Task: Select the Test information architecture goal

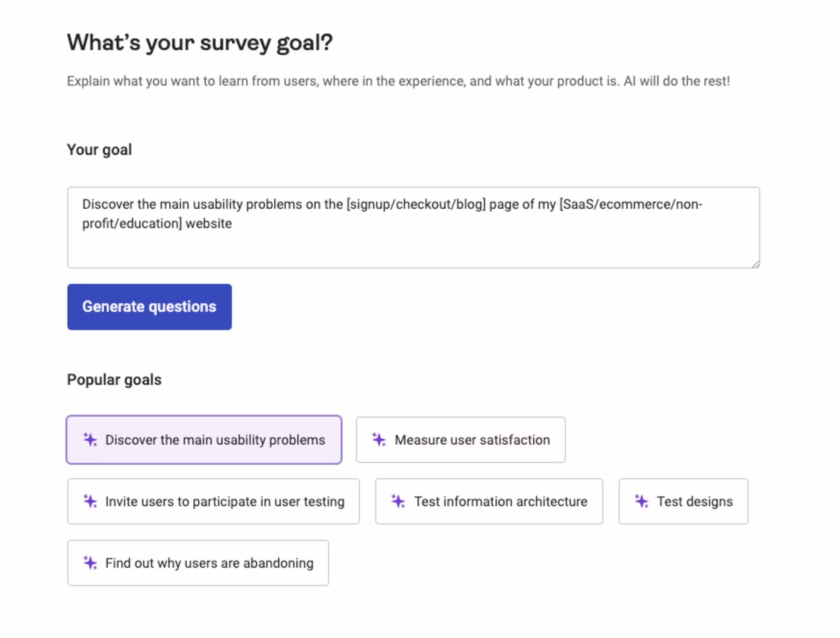Action: (489, 501)
